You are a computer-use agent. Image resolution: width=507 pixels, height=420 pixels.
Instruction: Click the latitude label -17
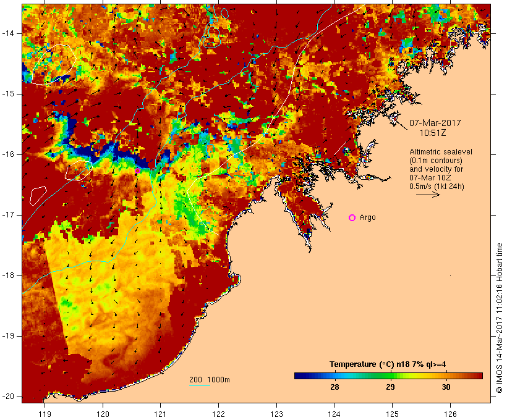click(8, 215)
